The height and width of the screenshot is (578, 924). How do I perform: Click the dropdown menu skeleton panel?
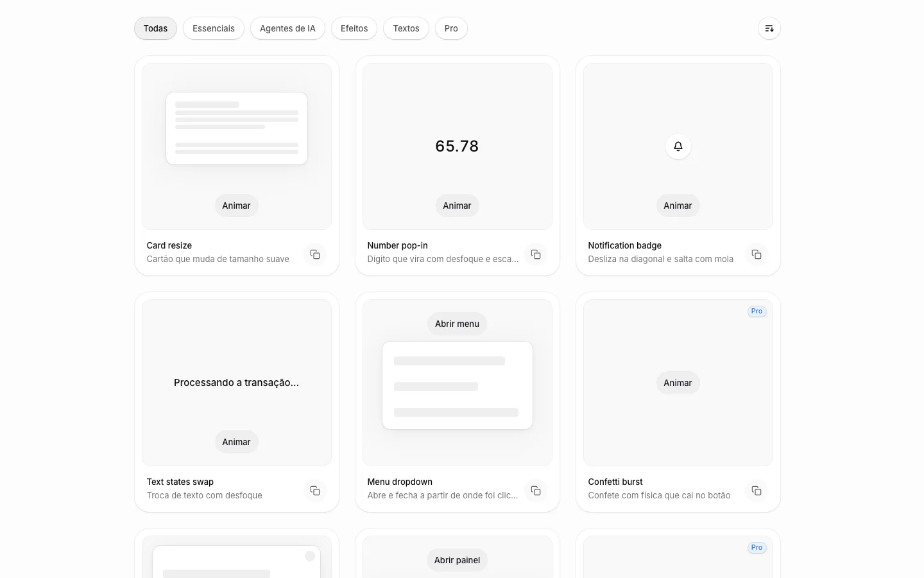click(458, 385)
